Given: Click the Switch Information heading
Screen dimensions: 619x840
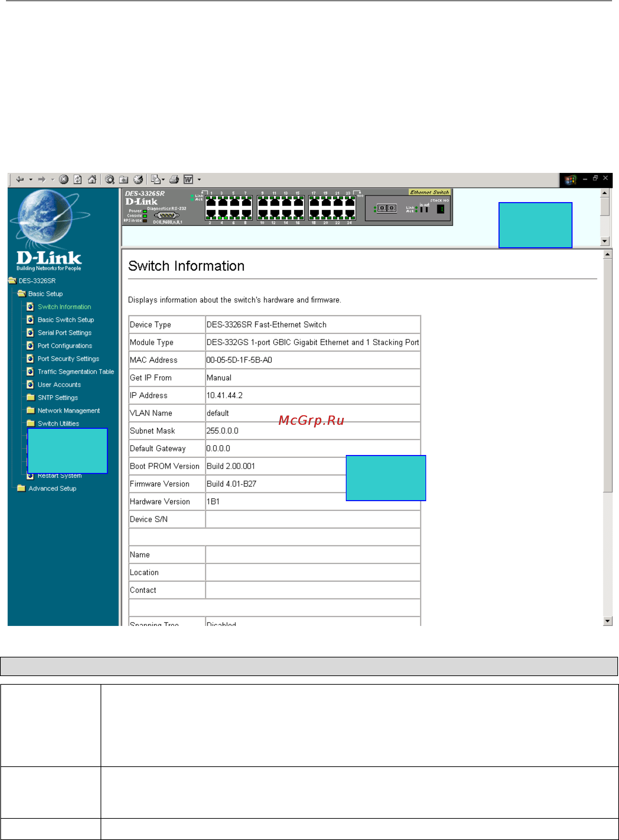Looking at the screenshot, I should [x=186, y=266].
